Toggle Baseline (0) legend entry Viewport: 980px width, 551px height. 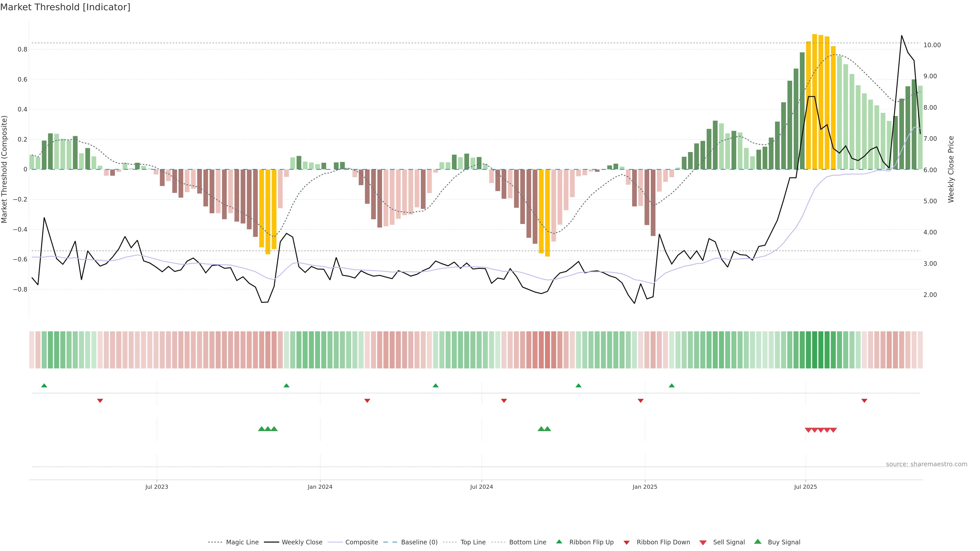click(419, 542)
